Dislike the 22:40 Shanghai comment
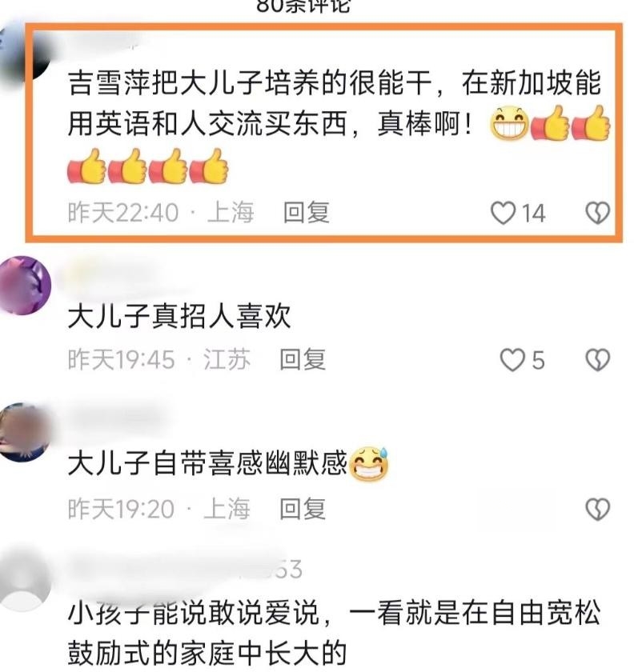642x672 pixels. click(x=597, y=213)
